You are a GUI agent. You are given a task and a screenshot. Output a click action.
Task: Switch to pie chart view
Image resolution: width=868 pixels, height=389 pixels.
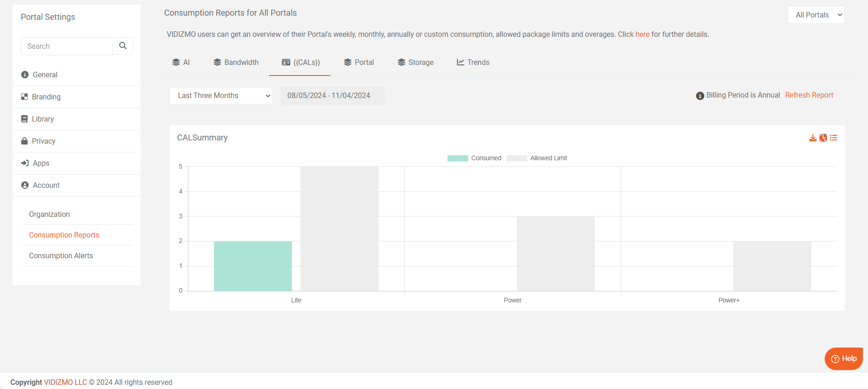(x=823, y=138)
